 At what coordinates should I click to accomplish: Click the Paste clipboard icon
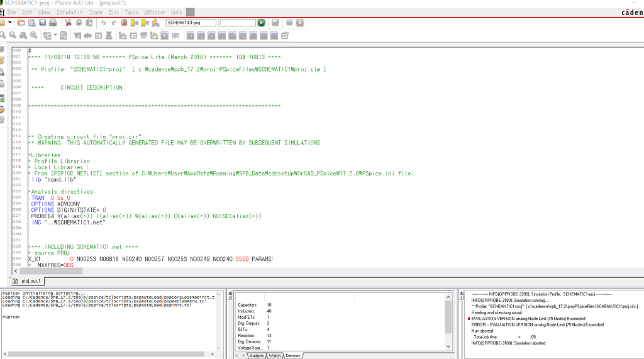(x=90, y=23)
